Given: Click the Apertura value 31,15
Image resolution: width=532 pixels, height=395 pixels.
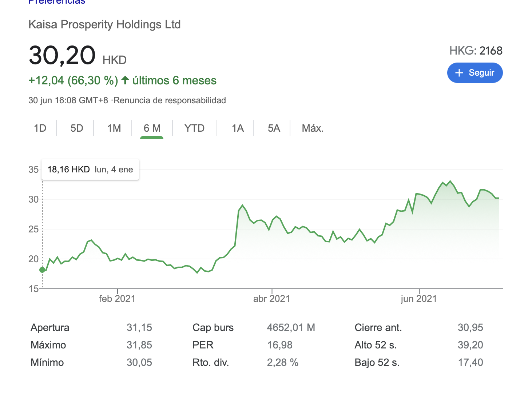Looking at the screenshot, I should pyautogui.click(x=139, y=328).
